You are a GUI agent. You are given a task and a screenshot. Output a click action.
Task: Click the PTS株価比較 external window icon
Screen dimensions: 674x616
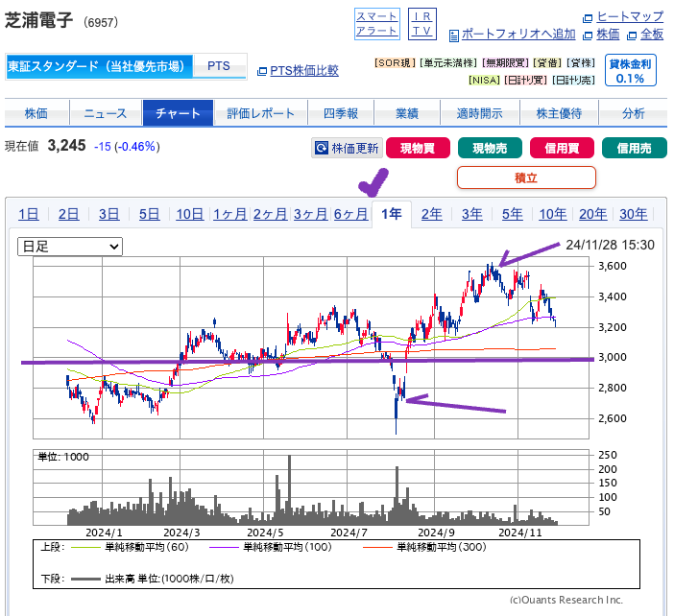[x=262, y=71]
